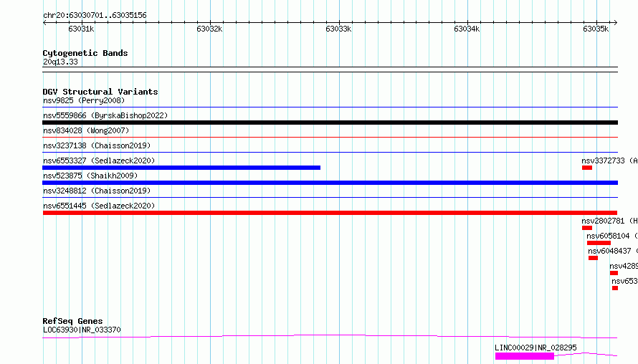Click the right arrow of the ruler
This screenshot has height=364, width=638.
pyautogui.click(x=616, y=22)
